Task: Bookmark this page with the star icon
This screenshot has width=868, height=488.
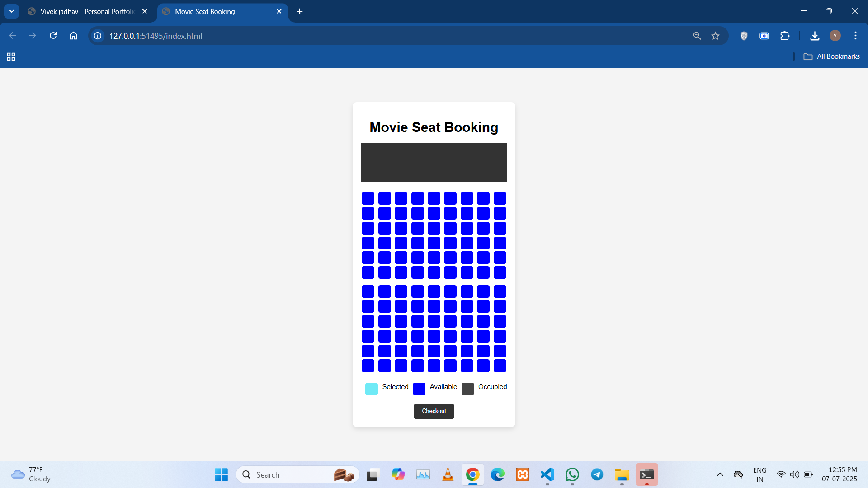Action: click(715, 36)
